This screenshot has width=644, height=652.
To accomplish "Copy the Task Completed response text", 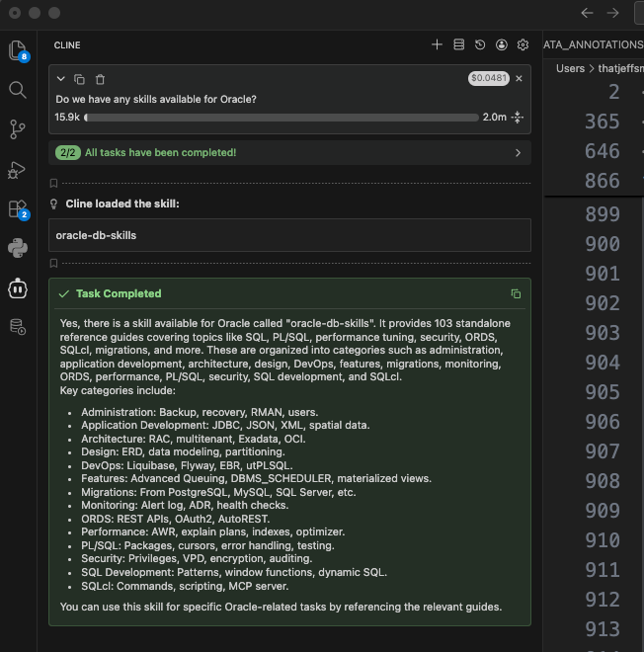I will (516, 293).
